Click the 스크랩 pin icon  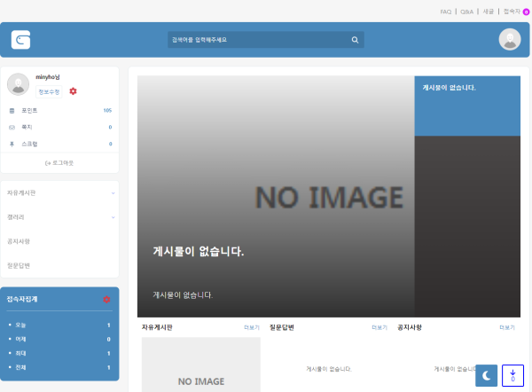[x=12, y=143]
